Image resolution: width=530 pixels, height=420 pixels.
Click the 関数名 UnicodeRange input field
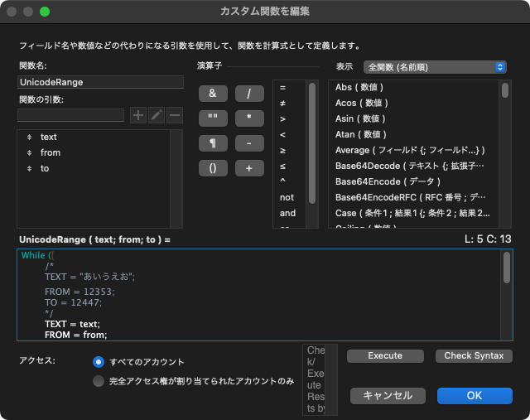pos(100,82)
